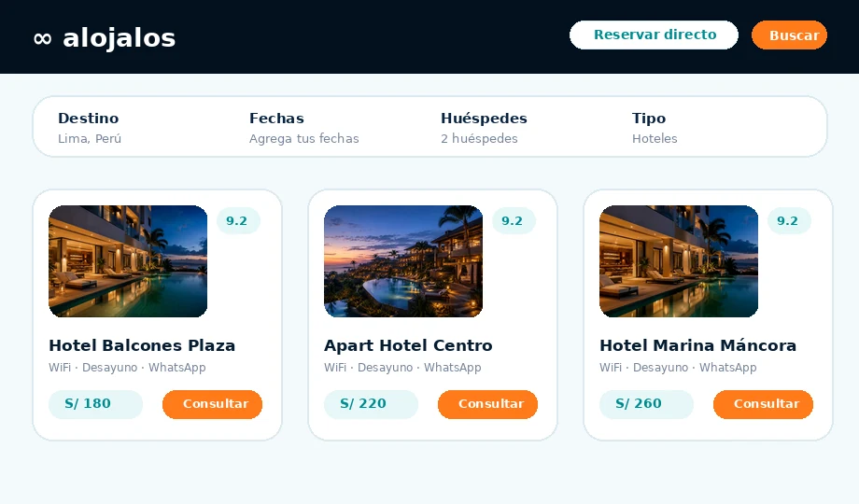
Task: Open the Hotel Marina Máncora photo
Action: 679,261
